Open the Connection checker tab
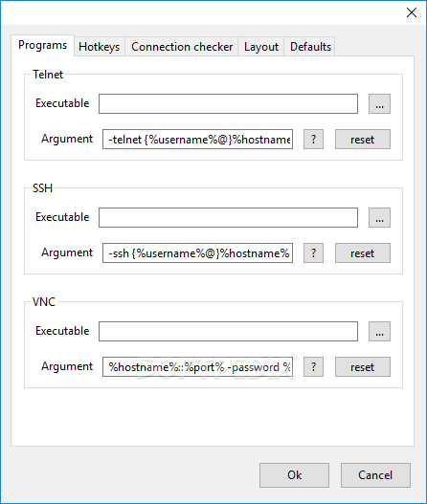 182,47
